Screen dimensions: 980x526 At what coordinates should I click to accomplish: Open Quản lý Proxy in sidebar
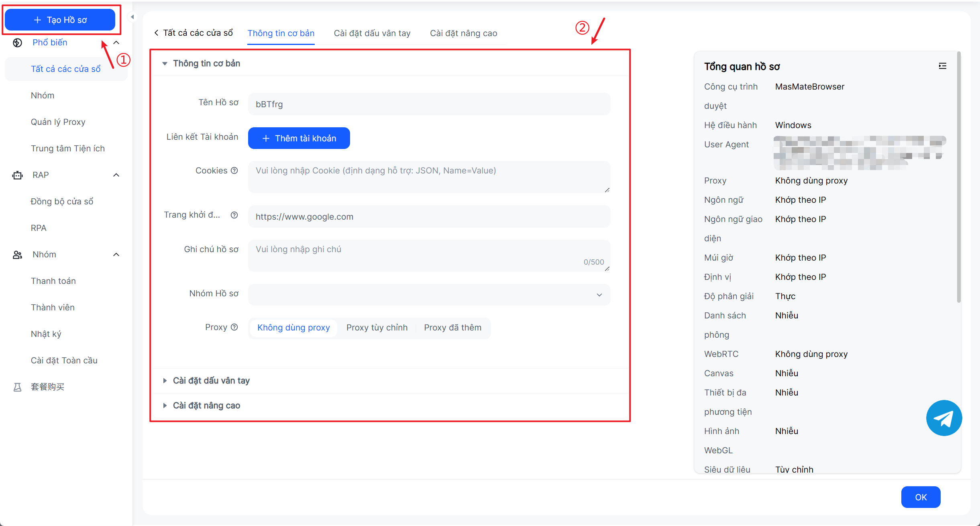[58, 122]
